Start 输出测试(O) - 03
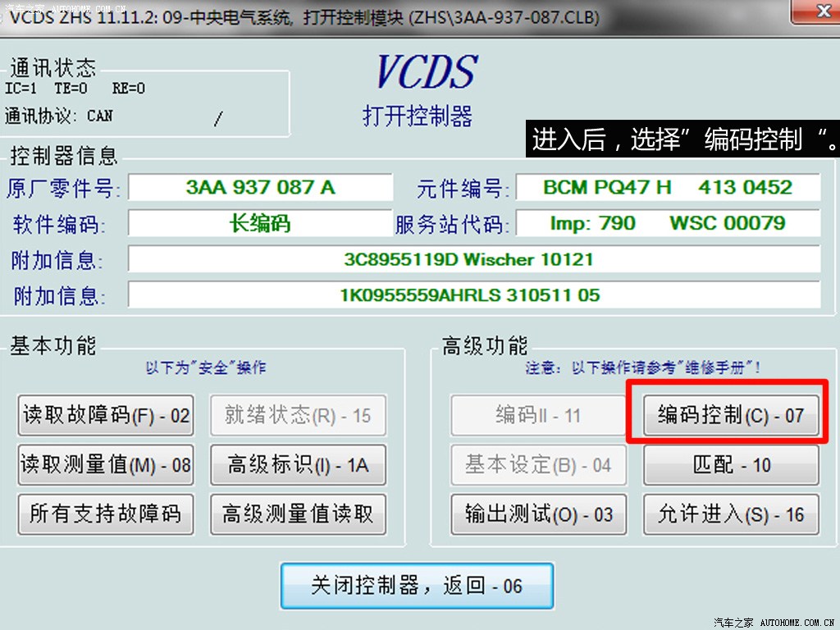The height and width of the screenshot is (630, 840). point(538,514)
